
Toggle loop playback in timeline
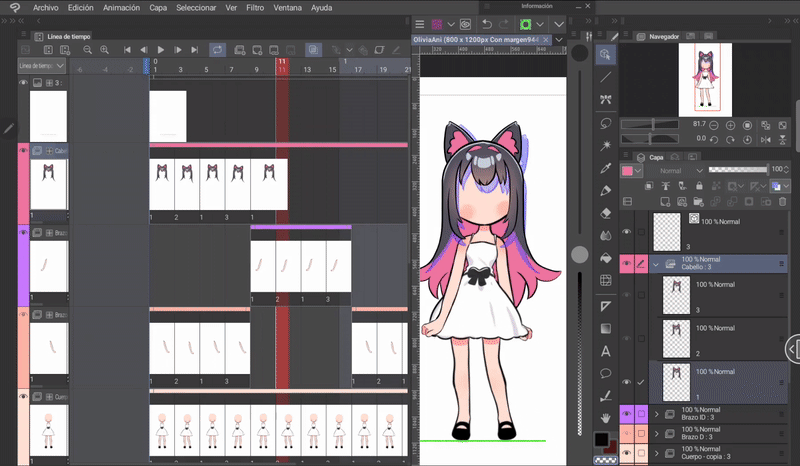coord(217,50)
